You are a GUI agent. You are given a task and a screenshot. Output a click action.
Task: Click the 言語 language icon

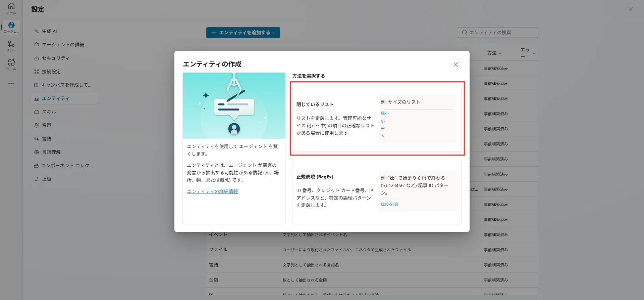36,139
